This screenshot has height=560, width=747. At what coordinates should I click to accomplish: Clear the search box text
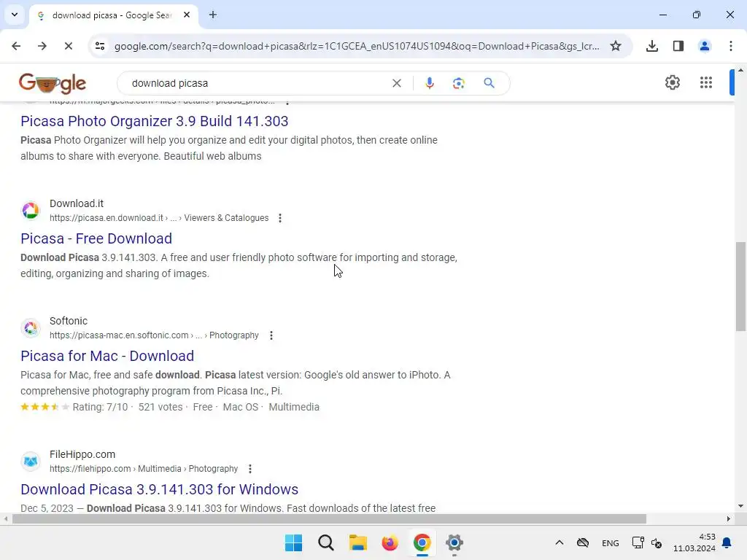point(396,83)
